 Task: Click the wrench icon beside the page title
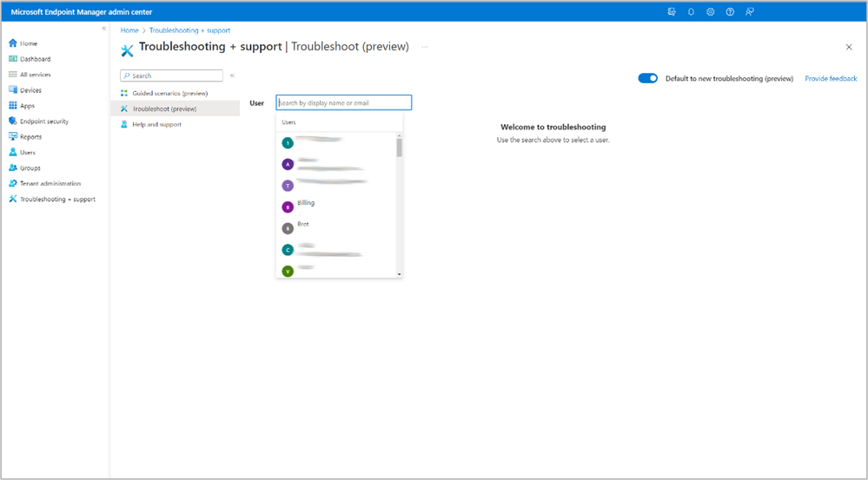(x=128, y=51)
